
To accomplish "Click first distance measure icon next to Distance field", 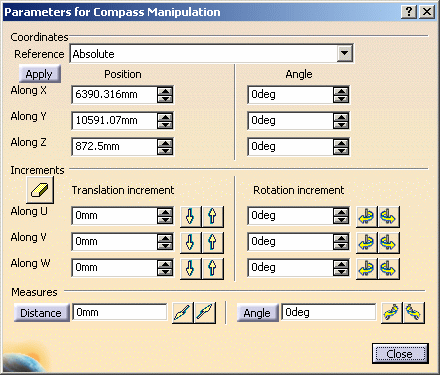I will tap(182, 313).
